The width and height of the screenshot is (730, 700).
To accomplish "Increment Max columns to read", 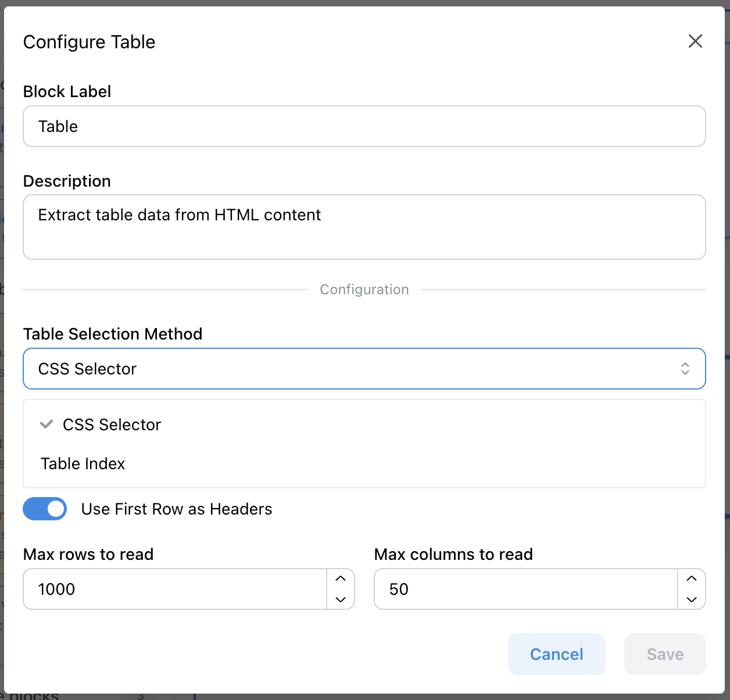I will click(692, 578).
